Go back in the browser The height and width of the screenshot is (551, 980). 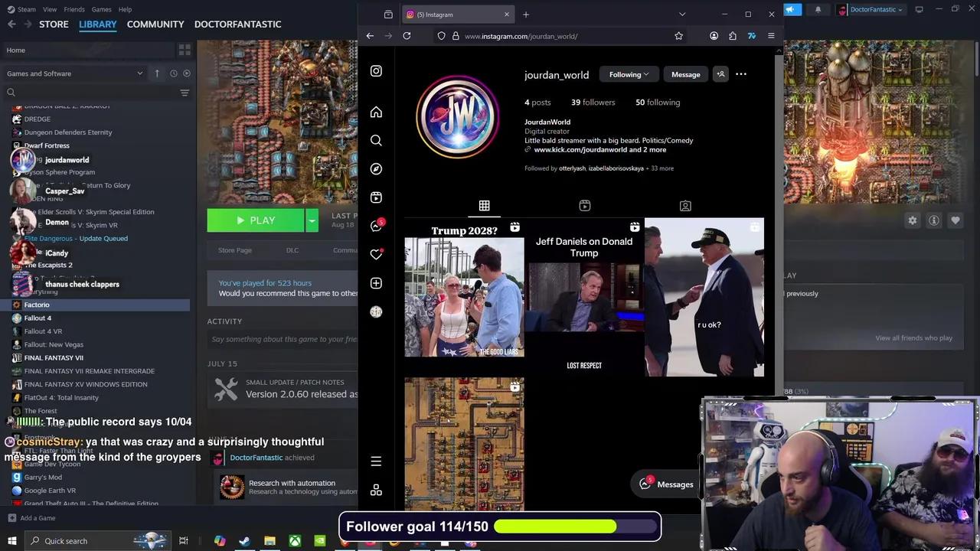point(370,36)
